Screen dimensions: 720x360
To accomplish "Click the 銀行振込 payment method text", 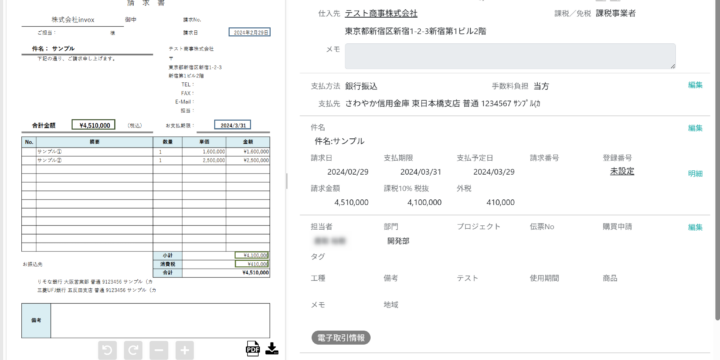I will pos(361,86).
